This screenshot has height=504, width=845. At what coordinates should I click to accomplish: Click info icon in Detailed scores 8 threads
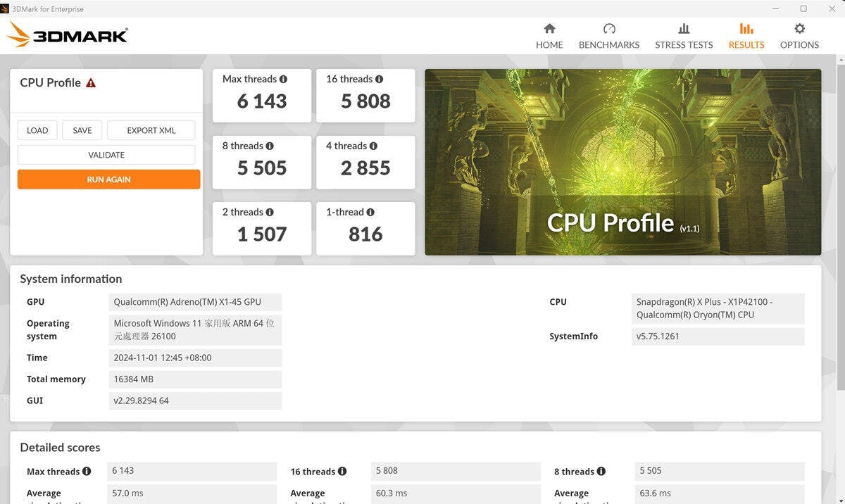pos(601,471)
